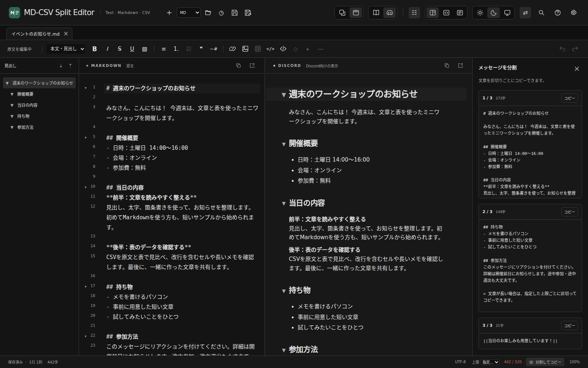Screen dimensions: 588x368
Task: Toggle the sync scroll arrows icon
Action: point(525,13)
